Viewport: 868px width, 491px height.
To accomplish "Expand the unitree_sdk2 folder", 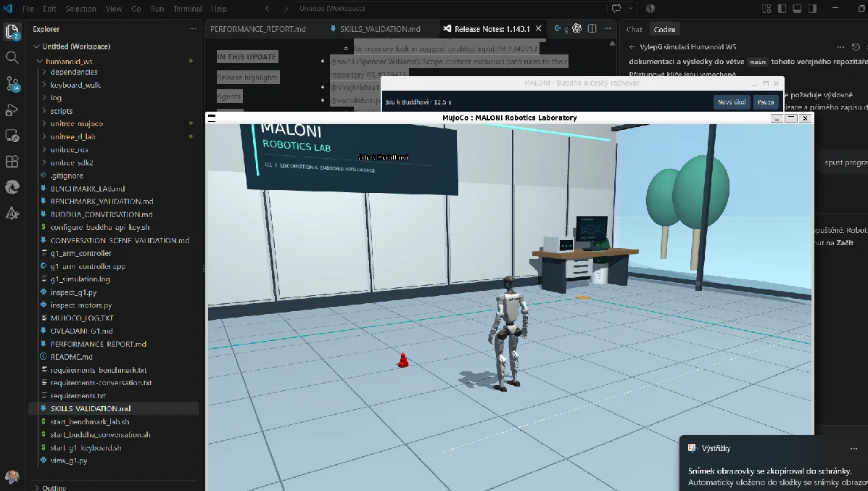I will tap(44, 162).
